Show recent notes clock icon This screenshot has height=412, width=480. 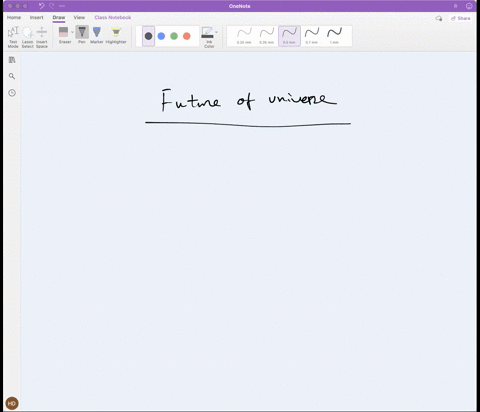12,93
